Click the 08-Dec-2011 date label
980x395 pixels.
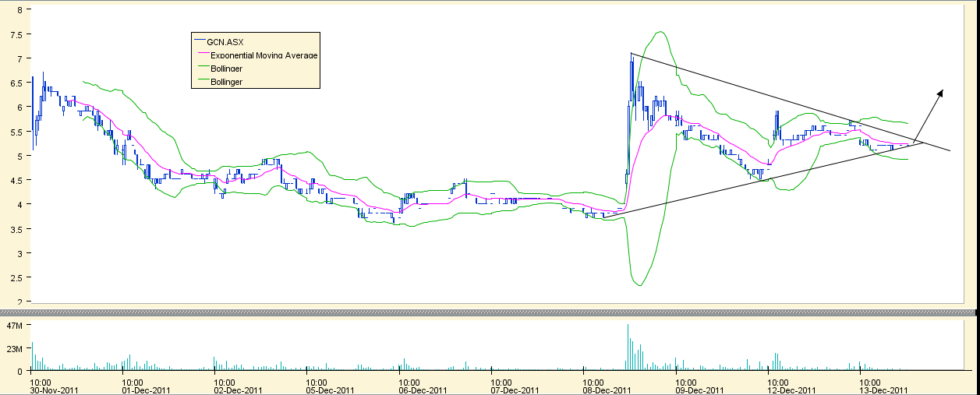(607, 391)
